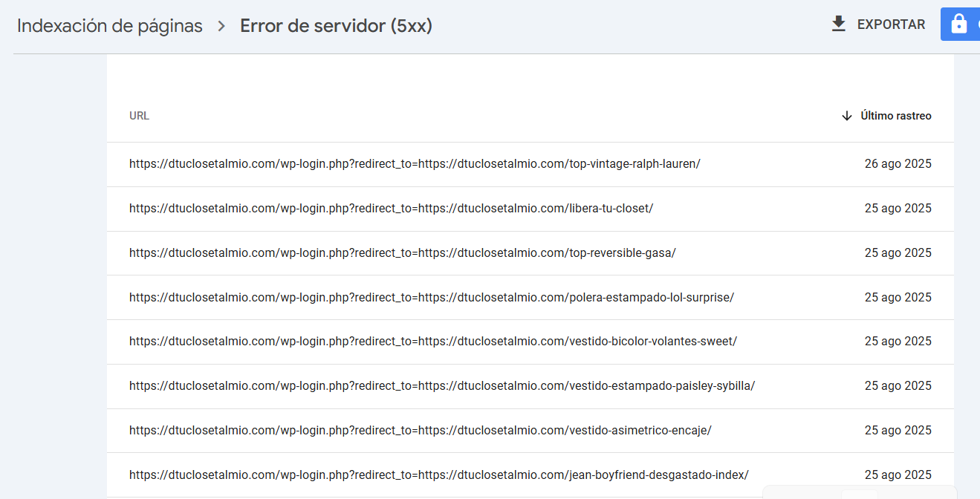Click the URL column header

tap(139, 116)
